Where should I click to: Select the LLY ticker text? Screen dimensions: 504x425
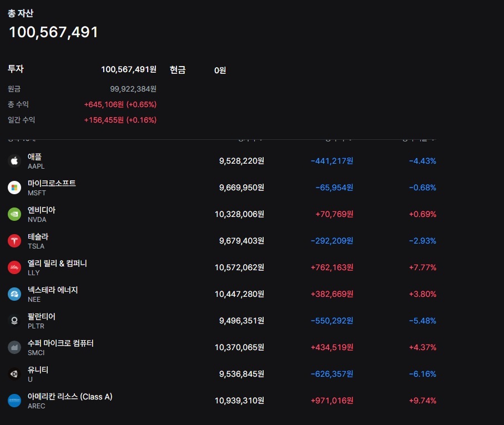(33, 273)
